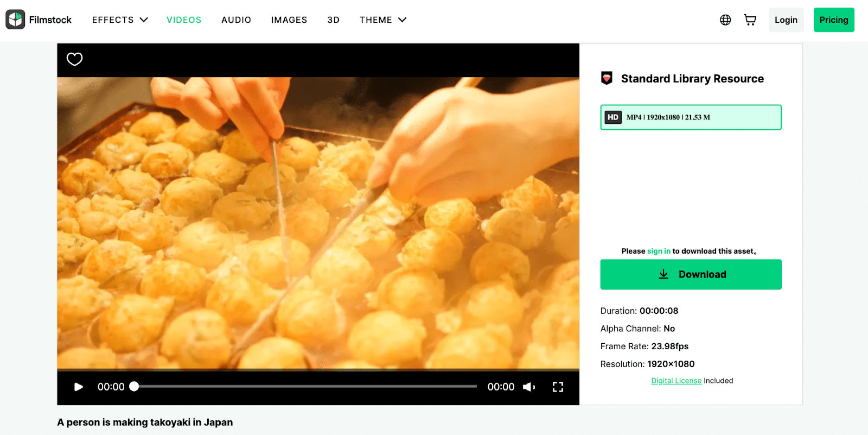868x435 pixels.
Task: Click the video title about takoyaki
Action: 145,423
